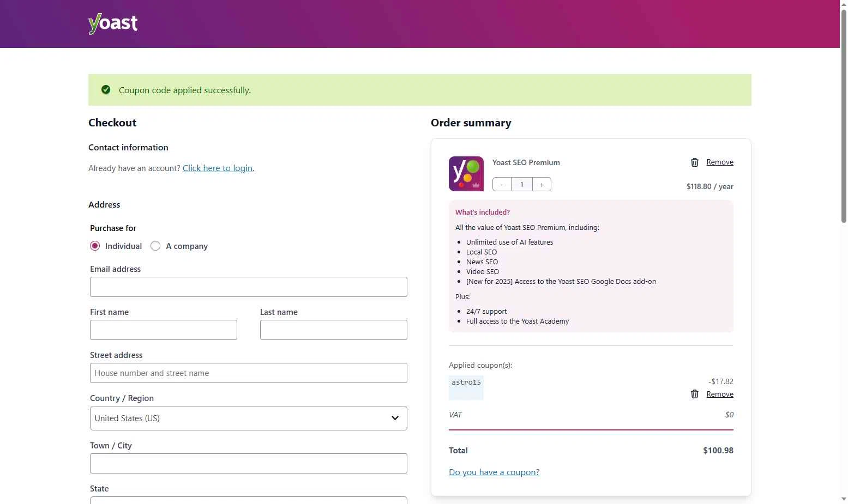848x504 pixels.
Task: Focus the Town / City field
Action: pyautogui.click(x=249, y=464)
